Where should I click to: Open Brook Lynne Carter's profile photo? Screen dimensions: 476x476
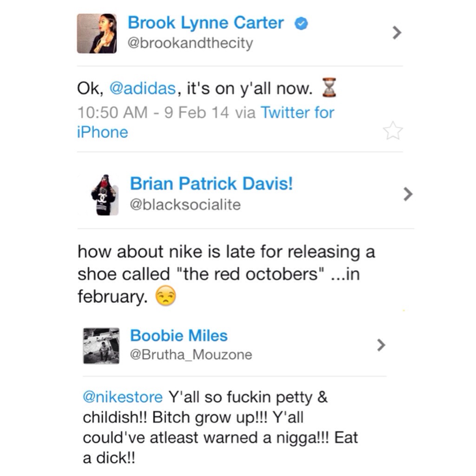pyautogui.click(x=97, y=33)
